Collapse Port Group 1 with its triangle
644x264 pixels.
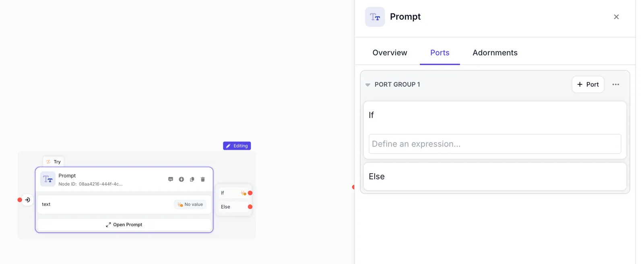click(367, 85)
